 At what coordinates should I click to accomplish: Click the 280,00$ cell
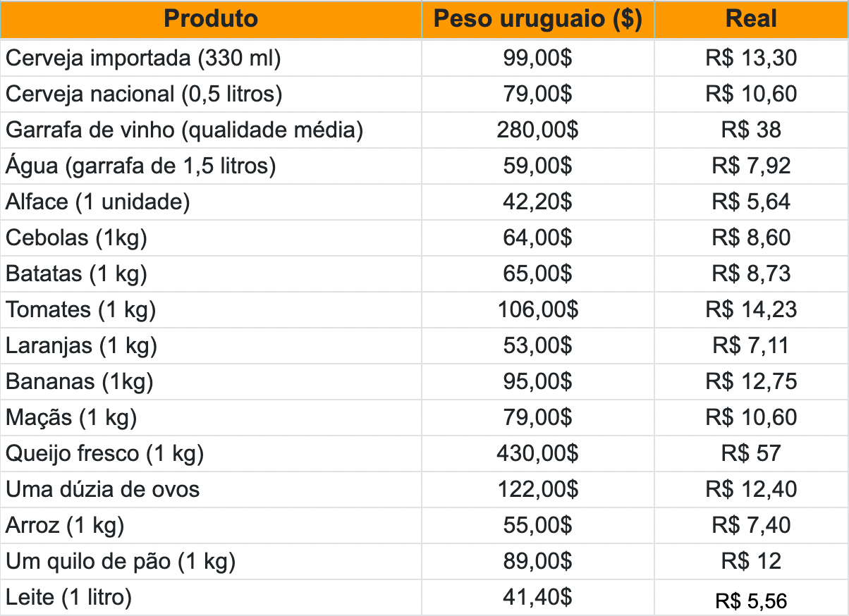(537, 130)
